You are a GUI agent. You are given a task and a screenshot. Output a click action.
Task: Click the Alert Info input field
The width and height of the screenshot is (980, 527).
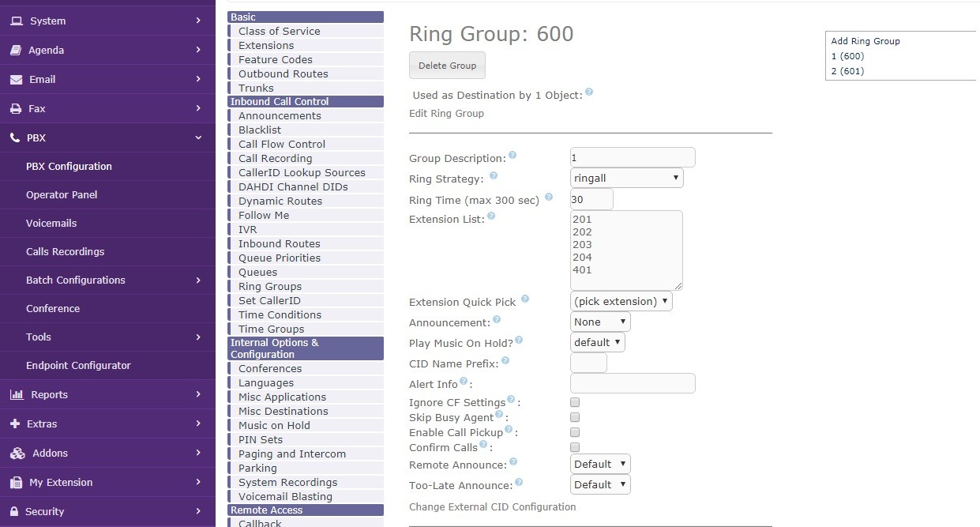633,383
